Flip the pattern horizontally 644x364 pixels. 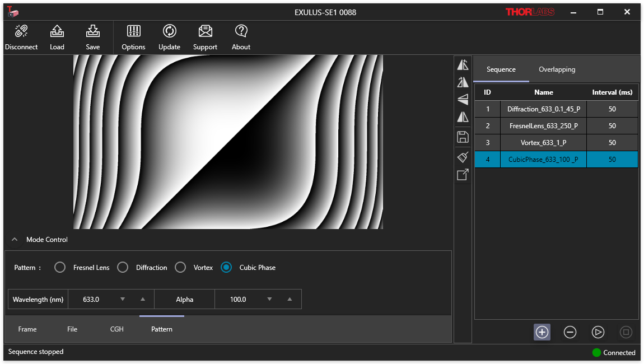pyautogui.click(x=463, y=117)
